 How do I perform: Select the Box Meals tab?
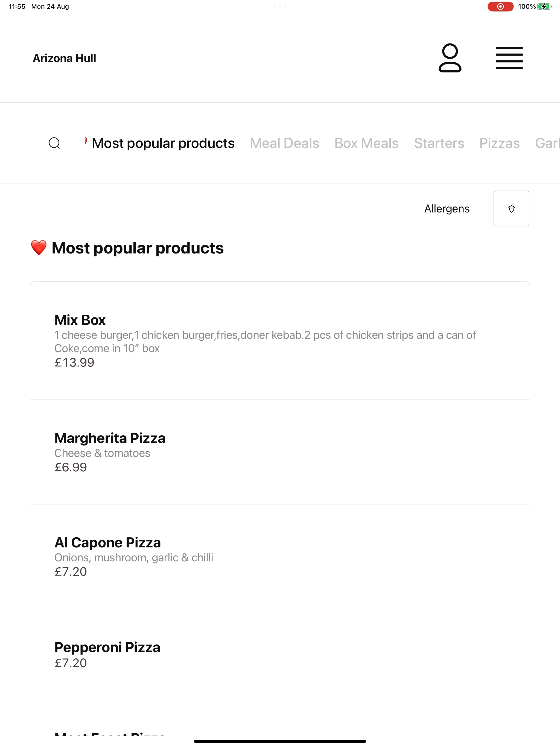click(x=366, y=143)
